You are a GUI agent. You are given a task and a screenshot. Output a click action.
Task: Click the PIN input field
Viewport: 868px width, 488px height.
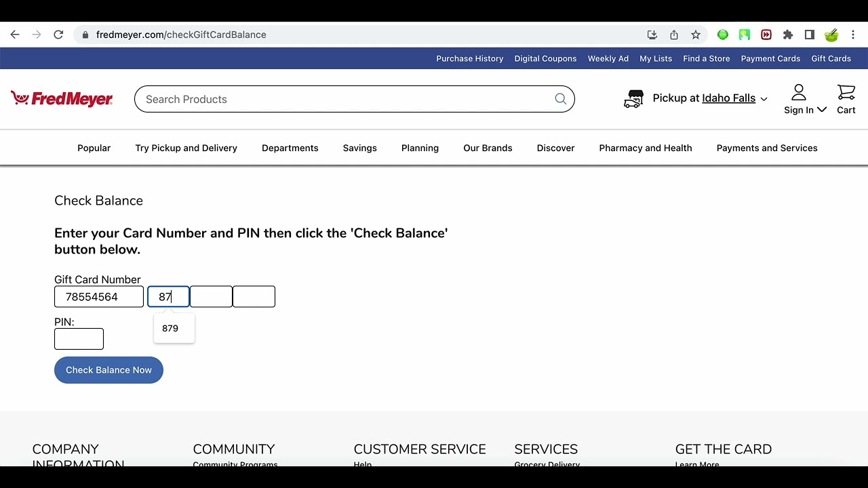pos(79,339)
